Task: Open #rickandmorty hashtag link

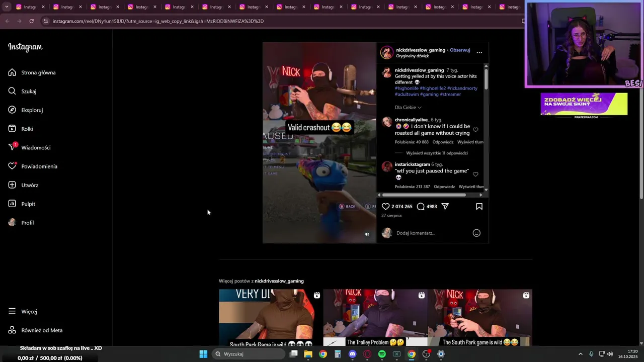Action: pos(462,88)
